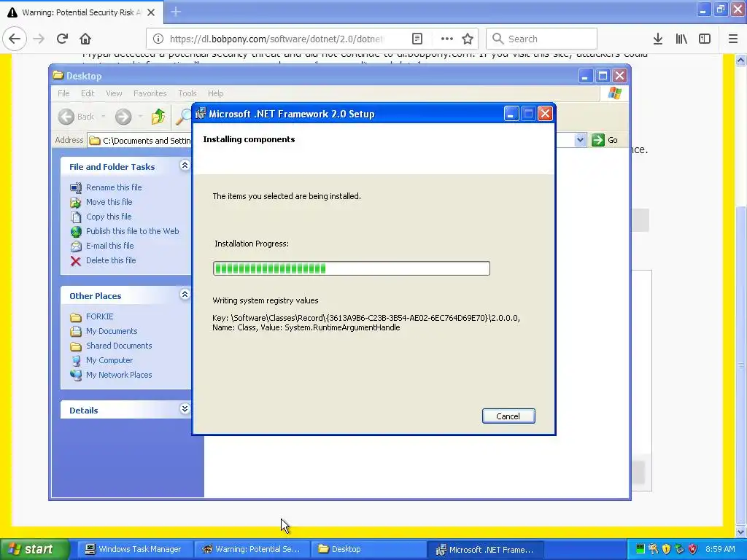
Task: Open the Back history dropdown arrow
Action: 104,117
